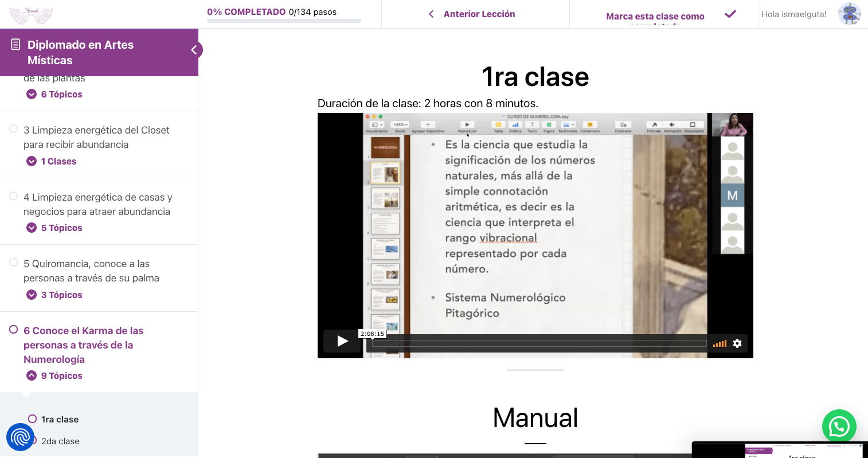Toggle completion circle for Limpieza del Closet

pos(13,129)
